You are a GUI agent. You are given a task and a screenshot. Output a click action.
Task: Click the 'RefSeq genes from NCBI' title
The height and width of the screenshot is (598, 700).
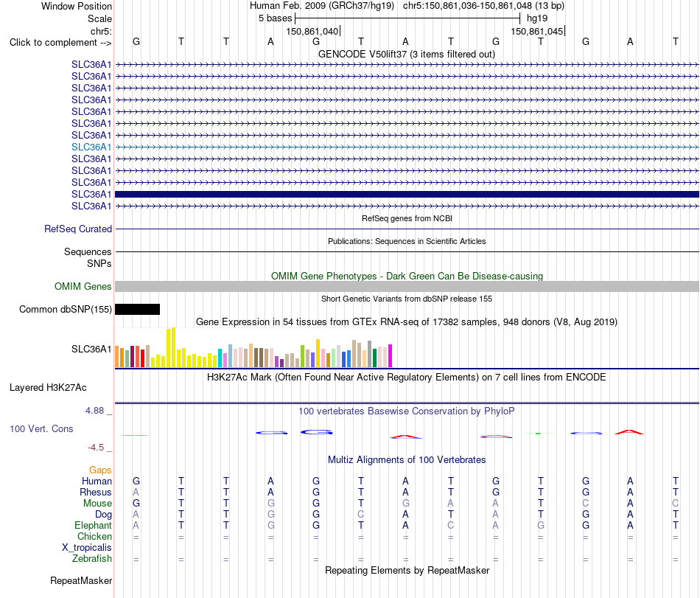click(x=407, y=218)
